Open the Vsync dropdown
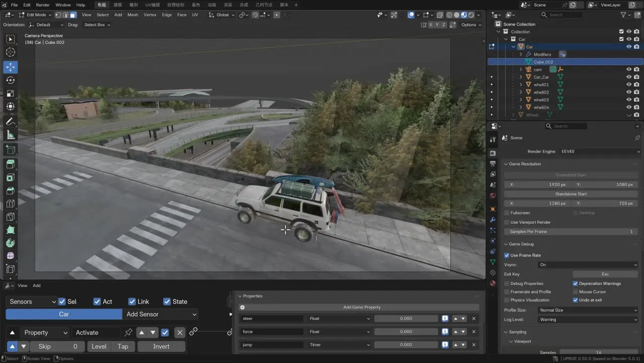The image size is (644, 363). 588,264
